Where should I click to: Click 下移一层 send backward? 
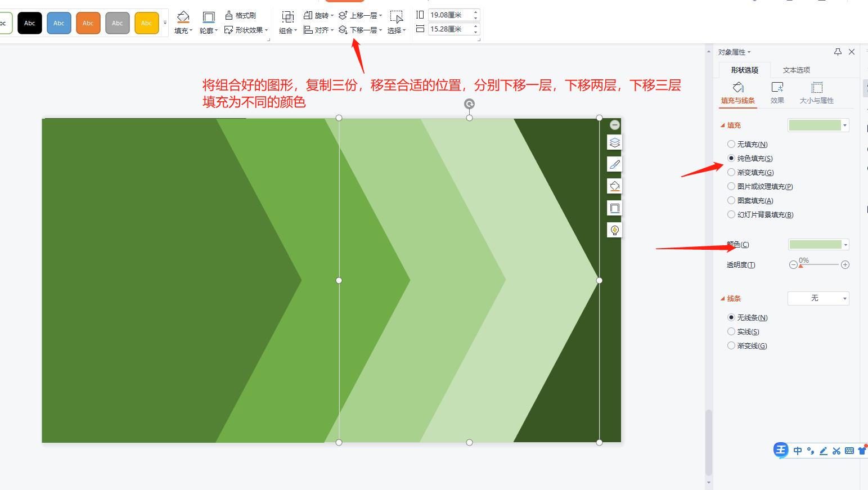(358, 30)
